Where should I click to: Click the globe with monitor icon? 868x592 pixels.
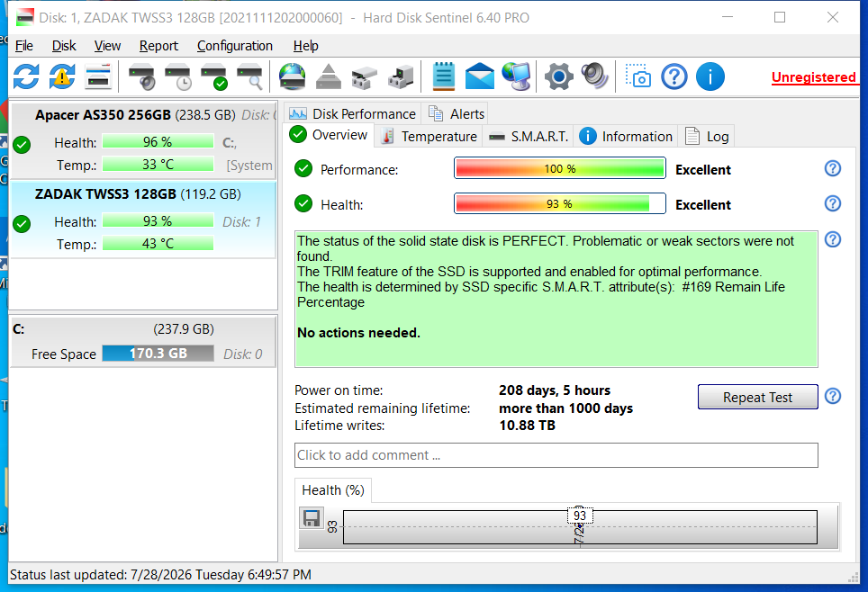(516, 76)
